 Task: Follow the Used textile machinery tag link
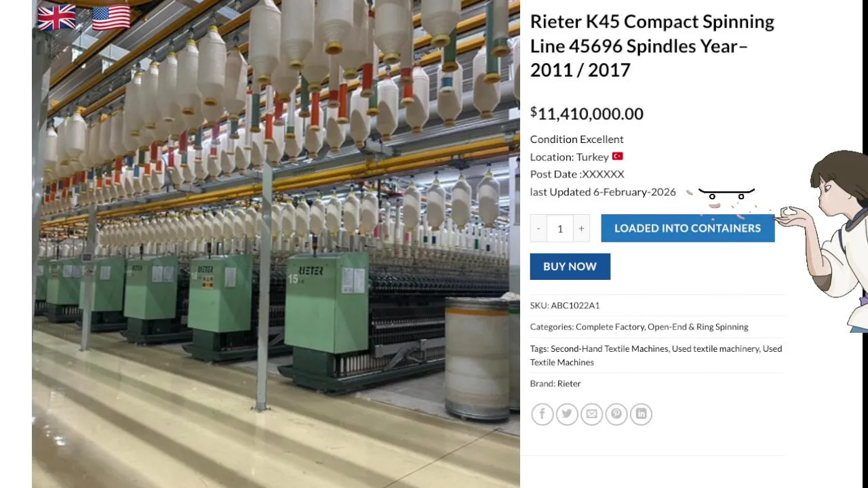[x=715, y=348]
